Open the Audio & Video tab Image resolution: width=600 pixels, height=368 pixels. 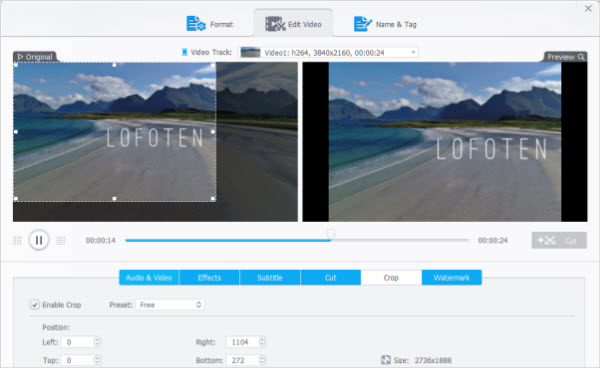click(149, 278)
